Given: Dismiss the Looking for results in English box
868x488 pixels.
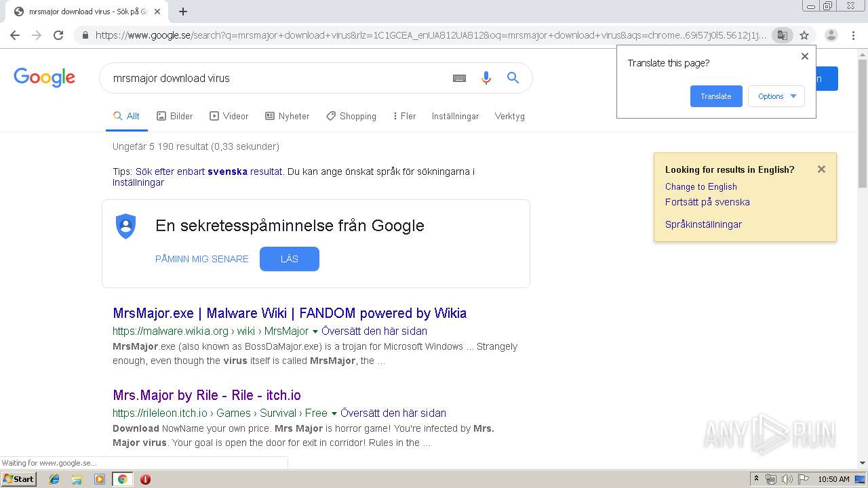Looking at the screenshot, I should click(x=821, y=169).
